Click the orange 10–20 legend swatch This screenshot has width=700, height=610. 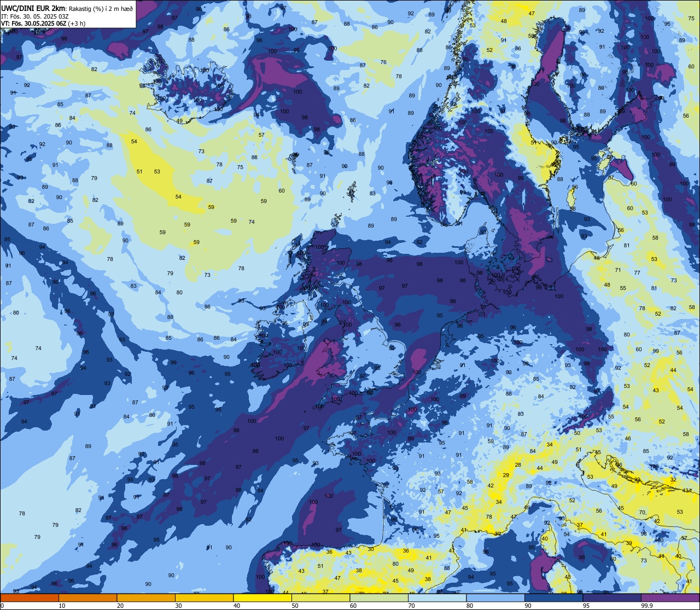[87, 597]
